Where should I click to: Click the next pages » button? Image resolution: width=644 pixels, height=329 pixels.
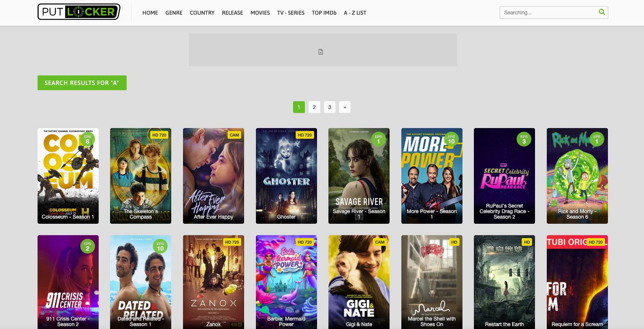[345, 107]
